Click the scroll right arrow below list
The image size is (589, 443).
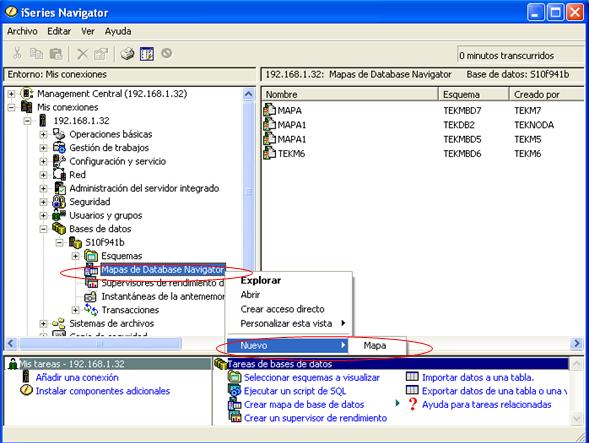pos(577,343)
